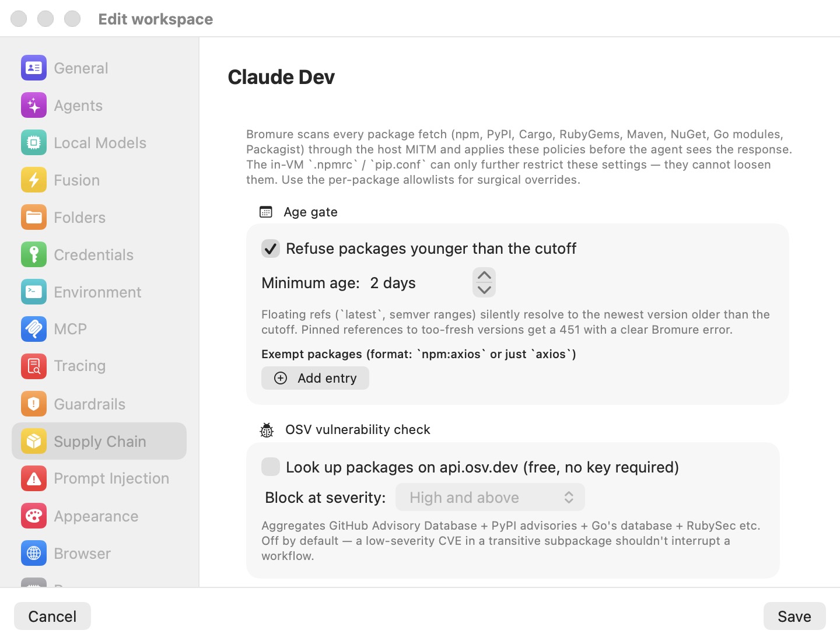Save the workspace changes
840x644 pixels.
(794, 616)
